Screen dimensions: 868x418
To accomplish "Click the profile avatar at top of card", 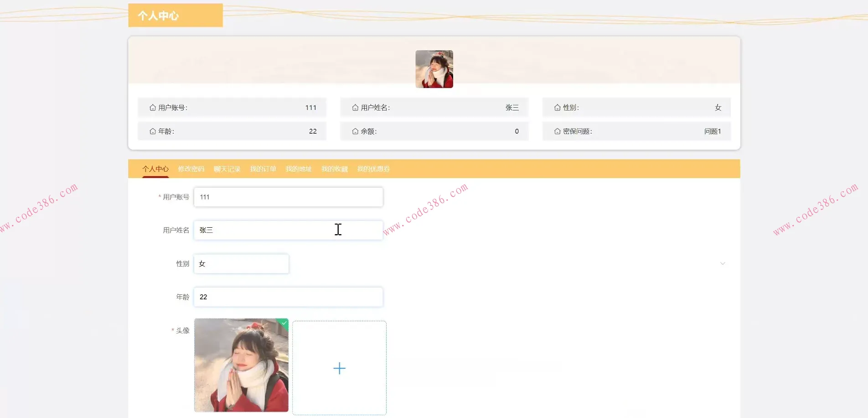I will coord(434,69).
